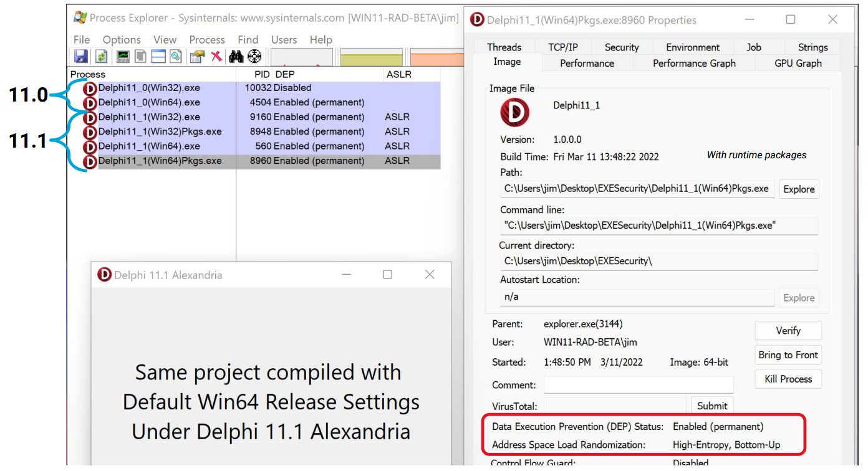Switch to the Job tab

point(753,47)
